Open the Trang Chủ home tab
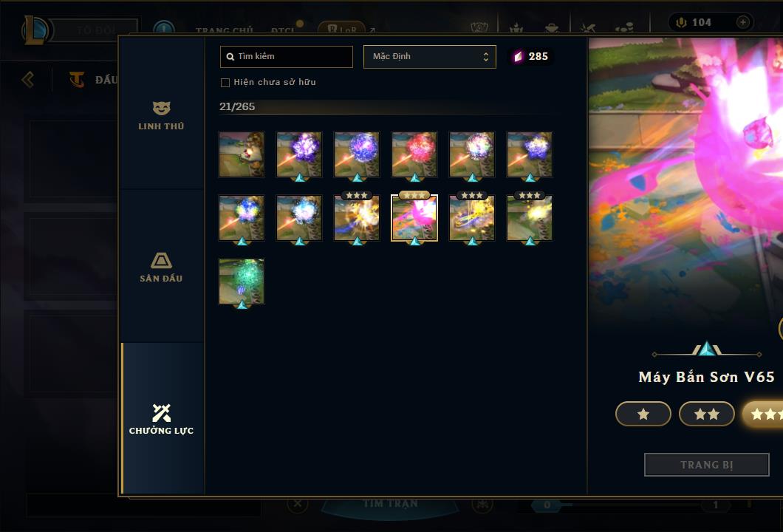The height and width of the screenshot is (532, 783). click(x=225, y=30)
